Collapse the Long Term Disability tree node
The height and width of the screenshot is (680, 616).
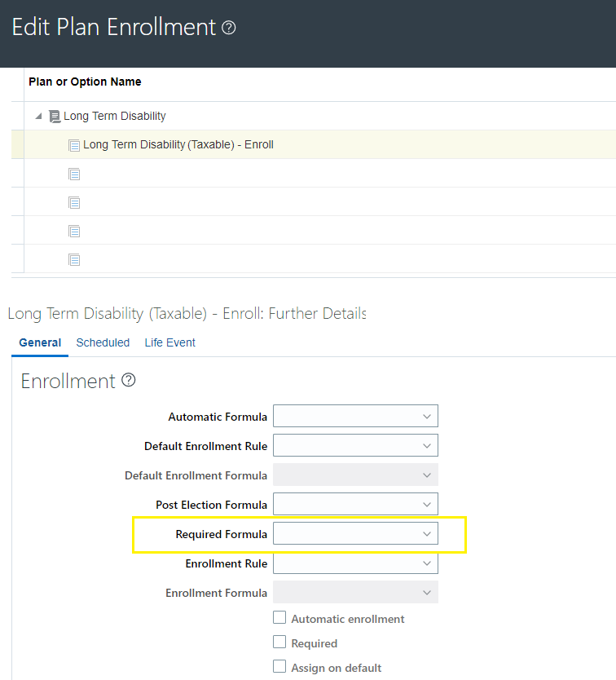(37, 116)
